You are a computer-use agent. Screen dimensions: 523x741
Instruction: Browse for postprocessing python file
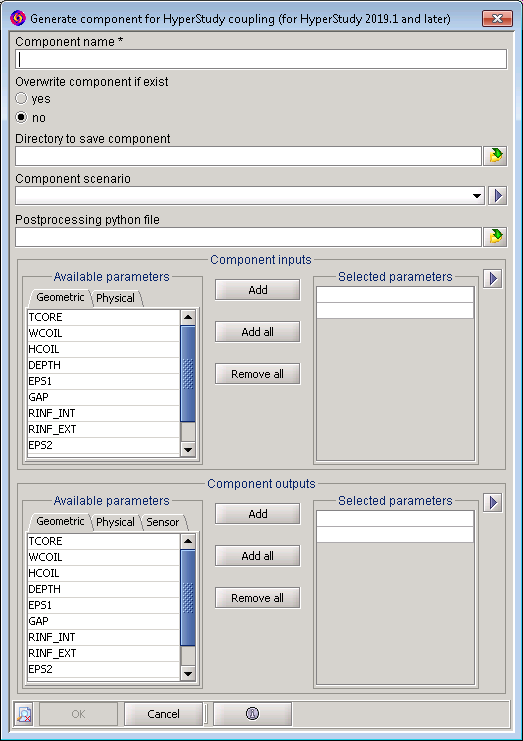pos(495,236)
